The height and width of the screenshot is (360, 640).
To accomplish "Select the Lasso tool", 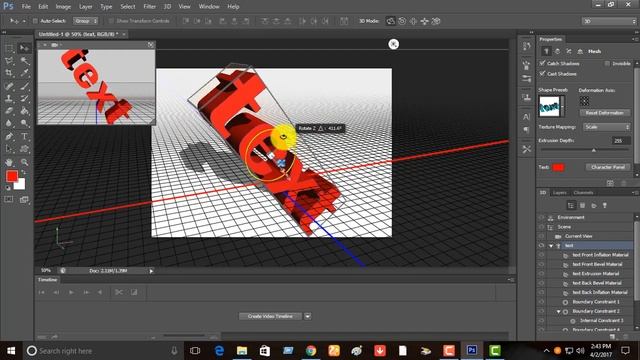I will click(9, 61).
